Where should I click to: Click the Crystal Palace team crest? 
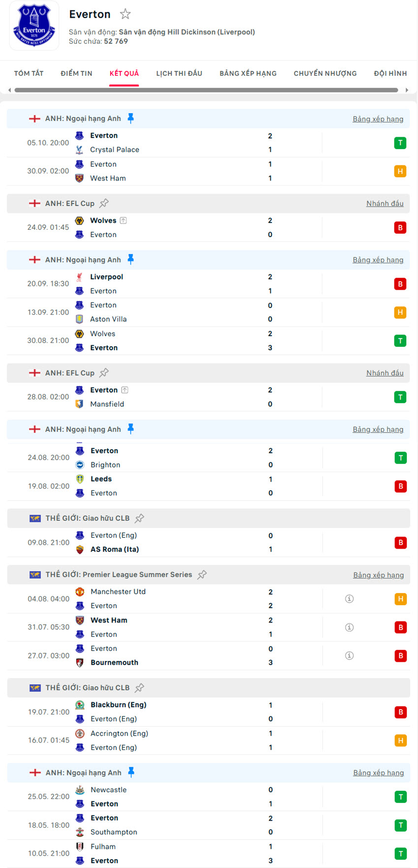(79, 150)
